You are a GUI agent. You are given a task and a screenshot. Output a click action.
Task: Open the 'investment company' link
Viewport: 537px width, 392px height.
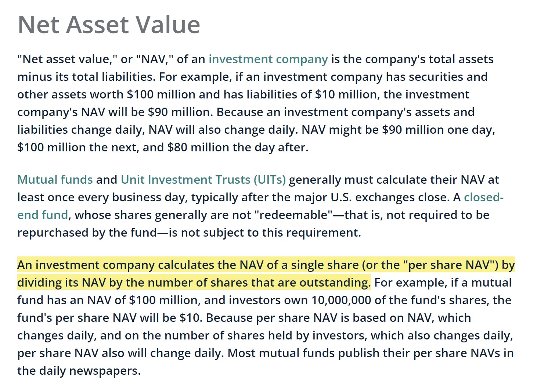coord(268,59)
